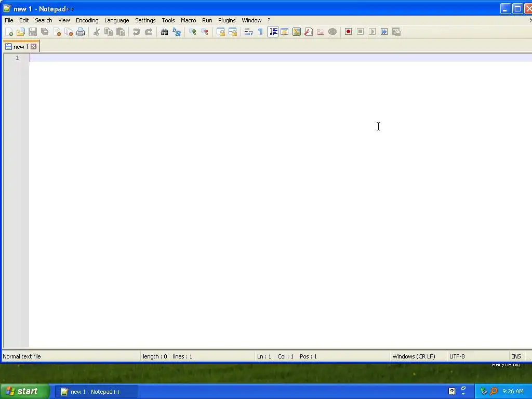Open Find with the binoculars icon
Image resolution: width=532 pixels, height=399 pixels.
(165, 32)
